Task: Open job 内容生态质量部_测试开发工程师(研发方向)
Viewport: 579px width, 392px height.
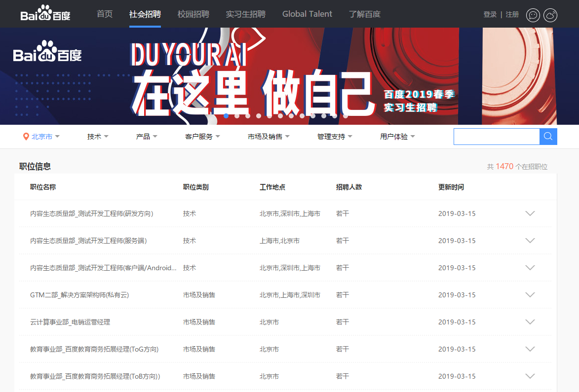Action: coord(92,214)
